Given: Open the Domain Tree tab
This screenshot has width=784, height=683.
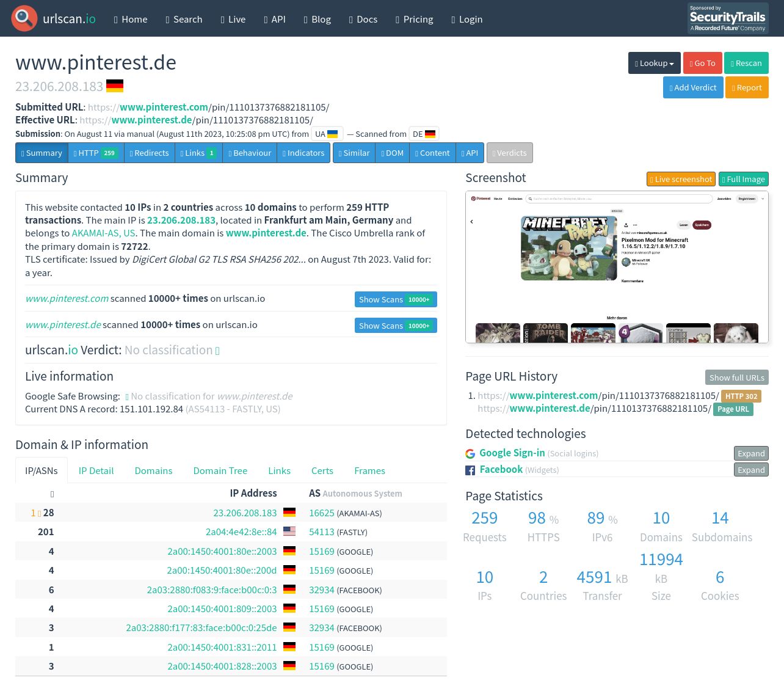Looking at the screenshot, I should point(220,470).
